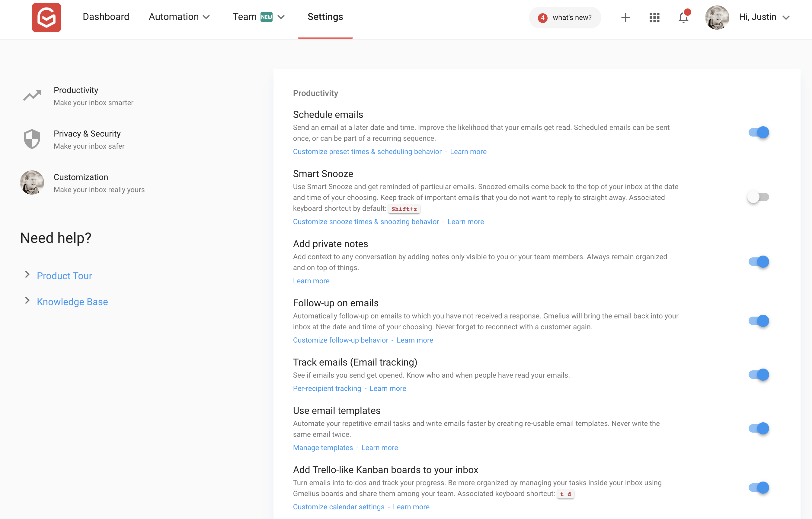Click 'Make your inbox smarter' subtitle
Image resolution: width=812 pixels, height=519 pixels.
93,103
